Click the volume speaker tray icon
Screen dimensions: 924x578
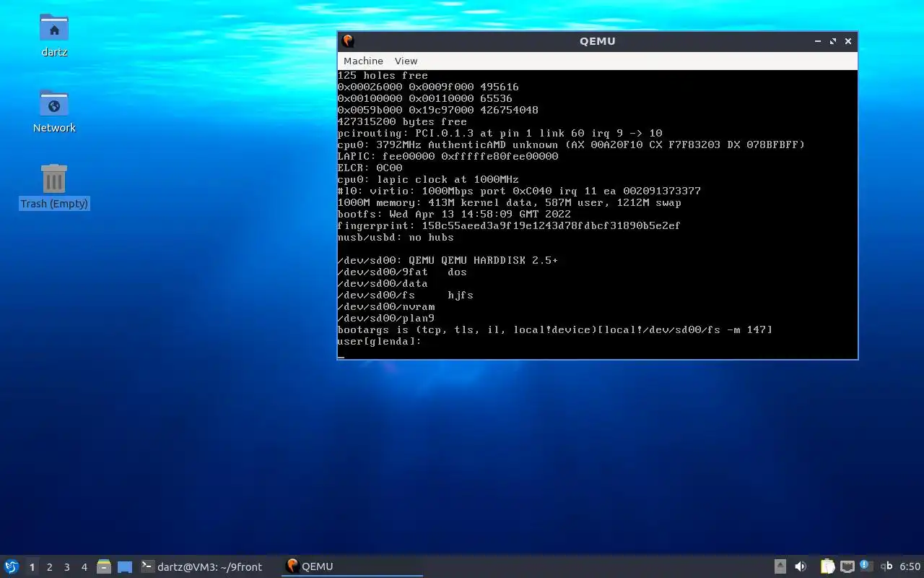coord(800,566)
